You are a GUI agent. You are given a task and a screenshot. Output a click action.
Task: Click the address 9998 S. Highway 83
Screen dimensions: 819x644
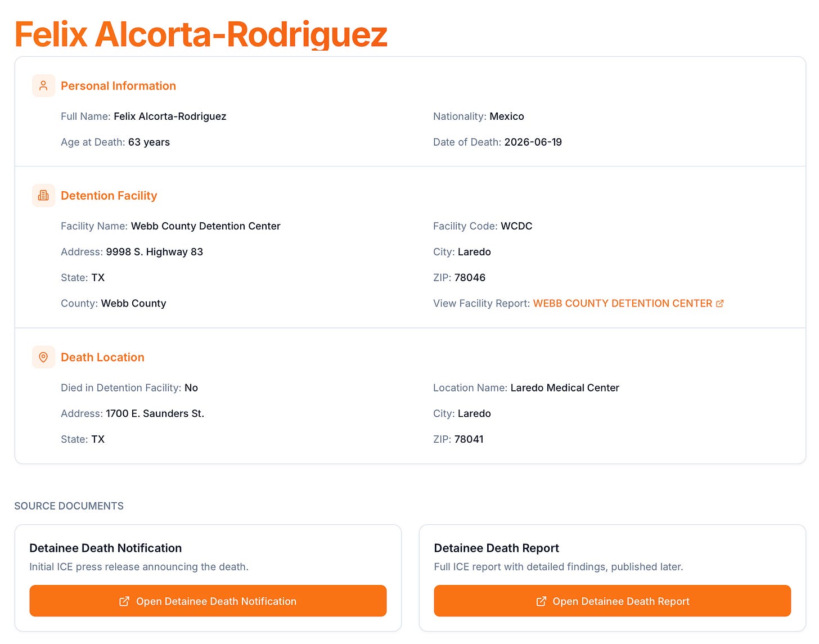coord(155,251)
